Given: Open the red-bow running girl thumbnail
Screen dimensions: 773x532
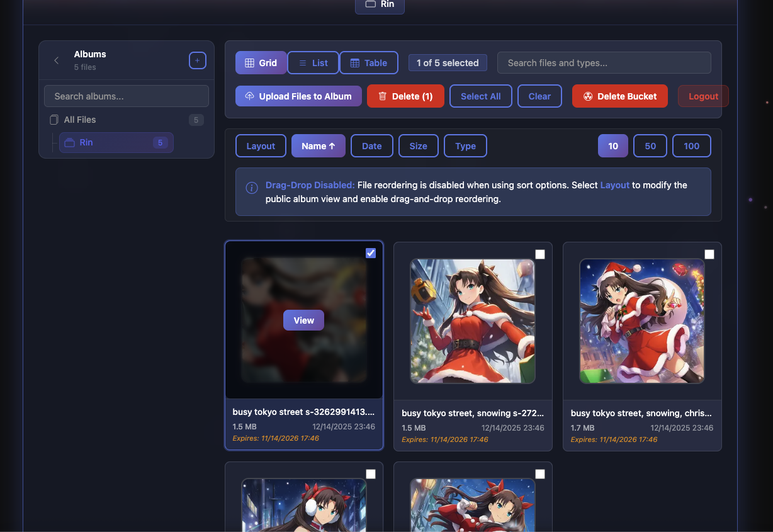Looking at the screenshot, I should [x=473, y=505].
